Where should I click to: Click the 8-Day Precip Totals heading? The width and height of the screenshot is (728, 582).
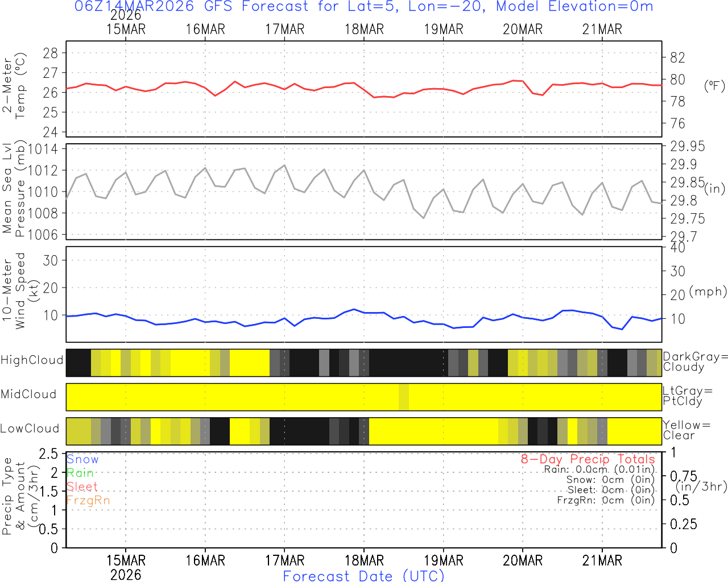tap(588, 459)
